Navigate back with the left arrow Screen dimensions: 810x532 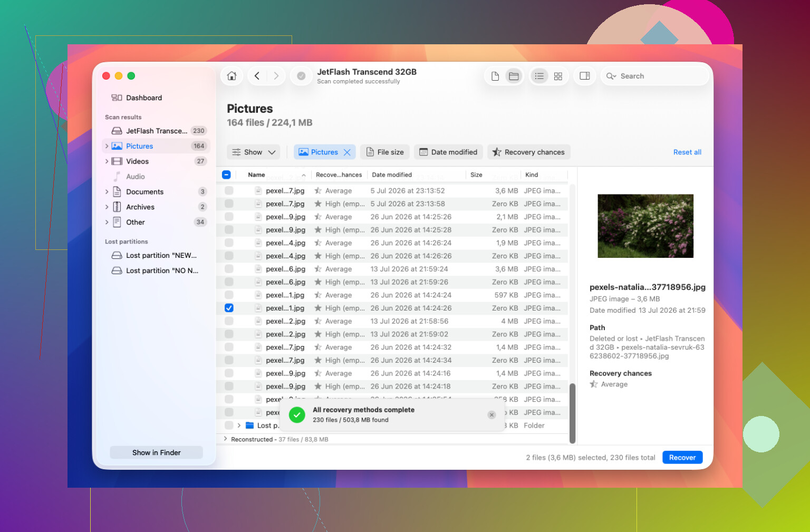pyautogui.click(x=257, y=76)
